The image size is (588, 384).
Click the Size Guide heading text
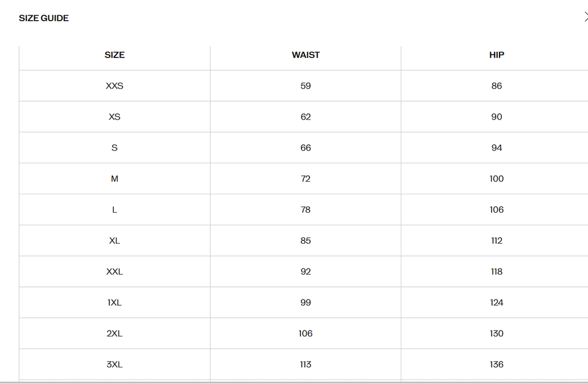(44, 18)
